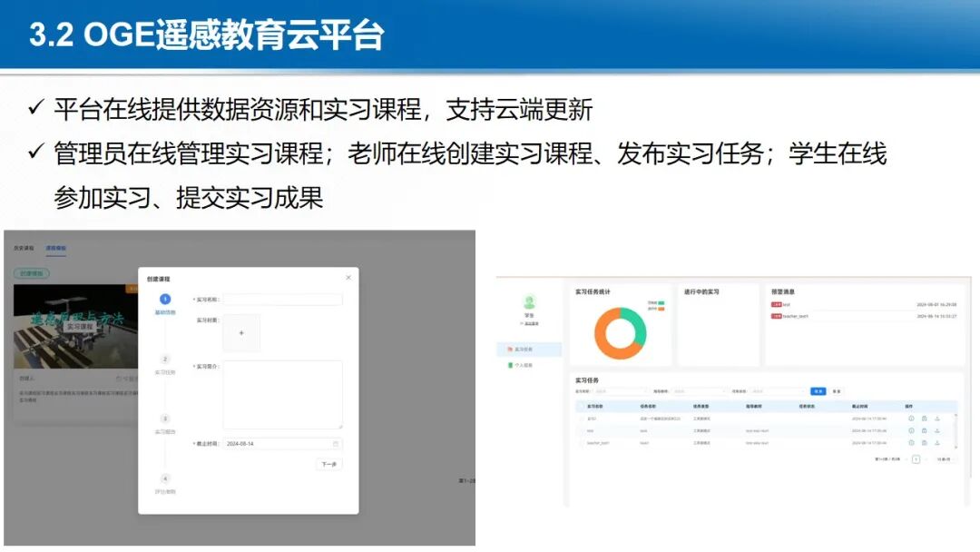Click the info icon in the teacher_test1 row

coord(911,443)
